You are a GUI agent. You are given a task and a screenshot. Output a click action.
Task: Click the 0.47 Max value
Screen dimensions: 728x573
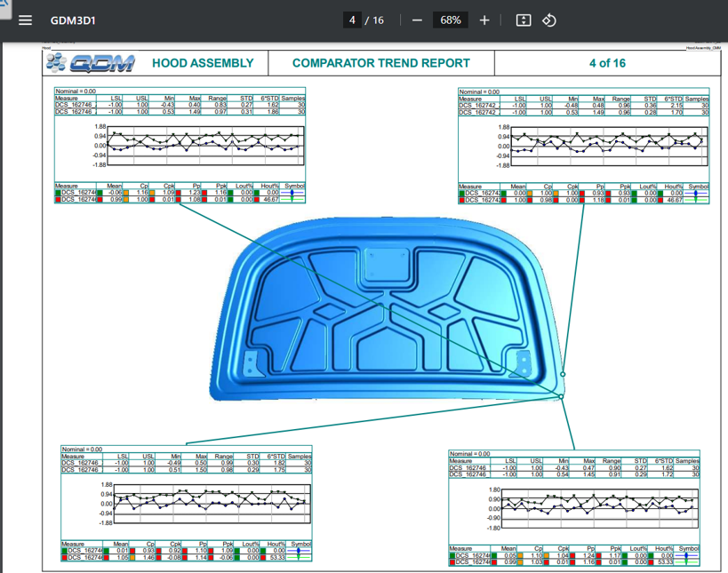point(588,468)
